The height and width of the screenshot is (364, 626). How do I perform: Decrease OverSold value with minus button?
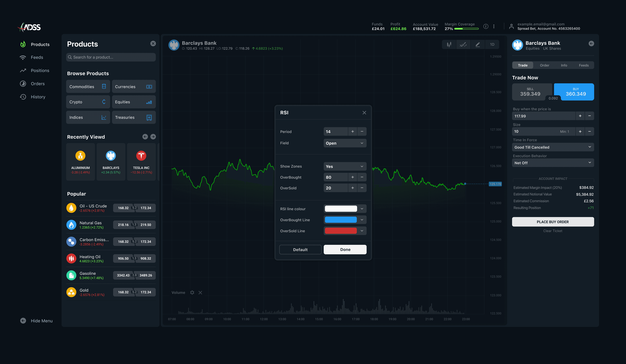362,188
